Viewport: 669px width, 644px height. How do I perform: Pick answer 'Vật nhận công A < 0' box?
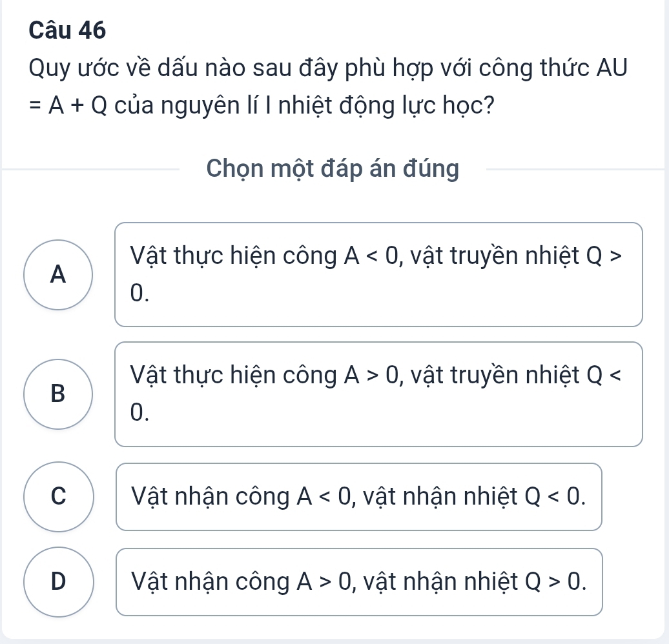tap(359, 497)
